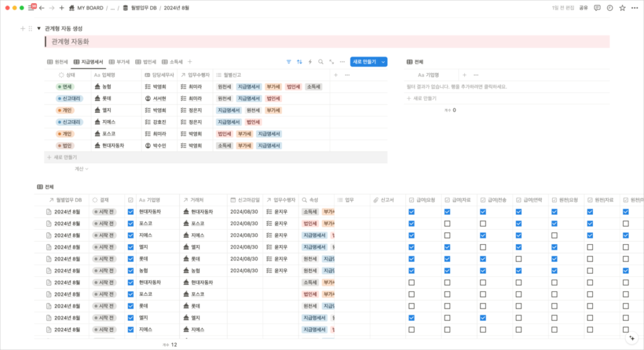
Task: Check 급여|연락 for 롯데 row due 2024/08/30
Action: (519, 259)
